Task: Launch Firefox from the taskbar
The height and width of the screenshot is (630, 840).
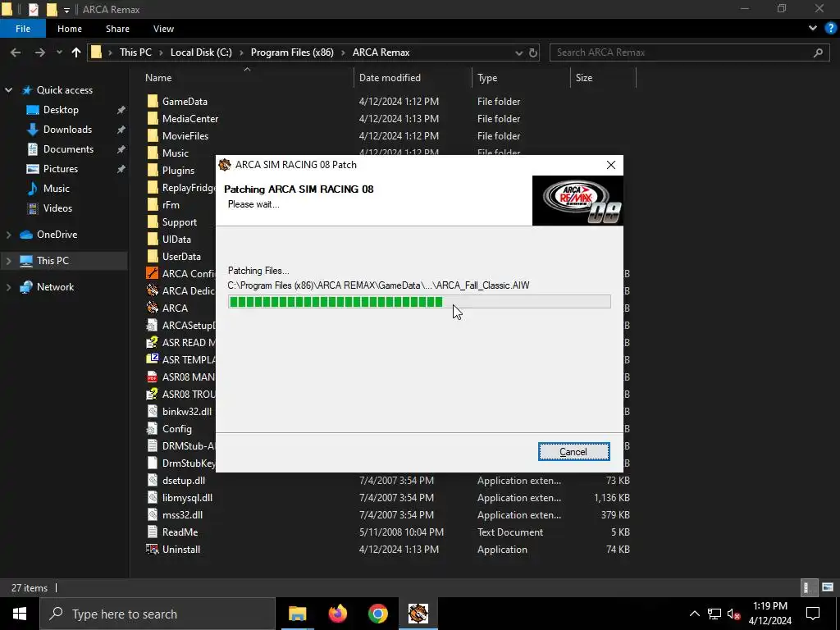Action: [337, 614]
